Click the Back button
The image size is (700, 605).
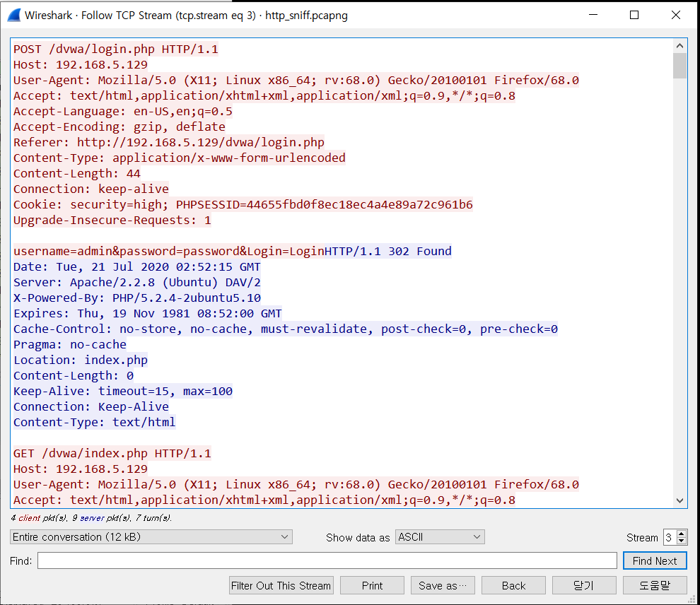(513, 585)
